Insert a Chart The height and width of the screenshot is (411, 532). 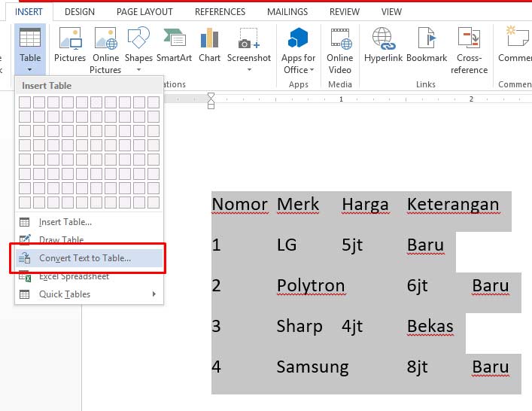pyautogui.click(x=209, y=45)
